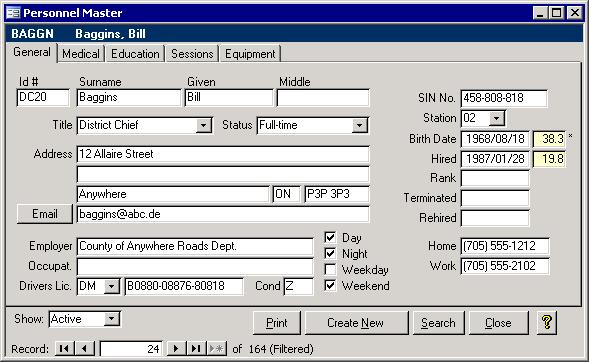Image resolution: width=589 pixels, height=362 pixels.
Task: Click the Surname field containing Baggins
Action: [x=129, y=98]
